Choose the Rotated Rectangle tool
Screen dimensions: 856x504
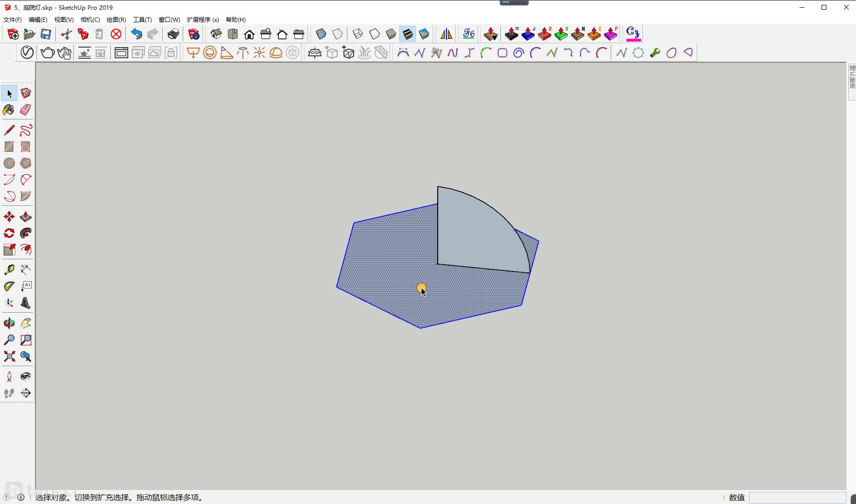click(x=26, y=147)
